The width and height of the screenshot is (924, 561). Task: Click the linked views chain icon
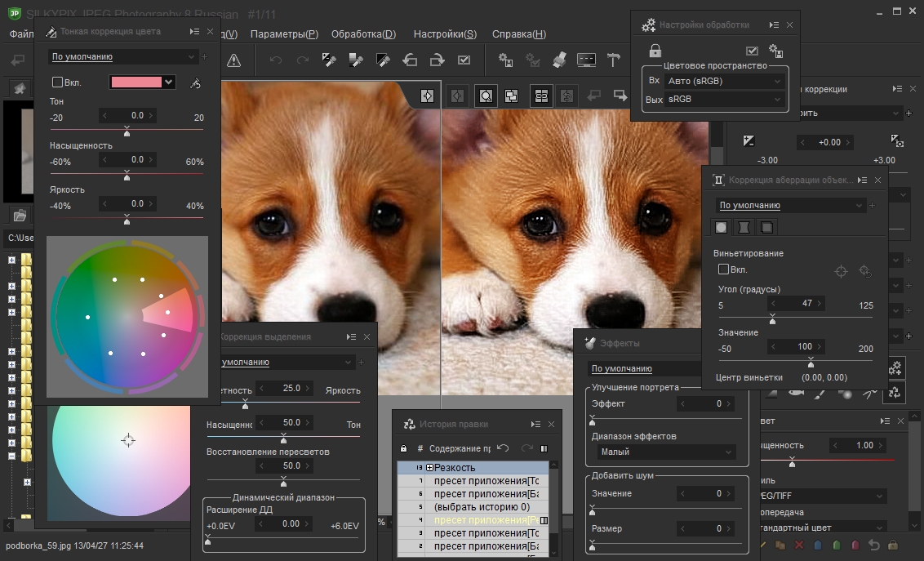[x=541, y=96]
